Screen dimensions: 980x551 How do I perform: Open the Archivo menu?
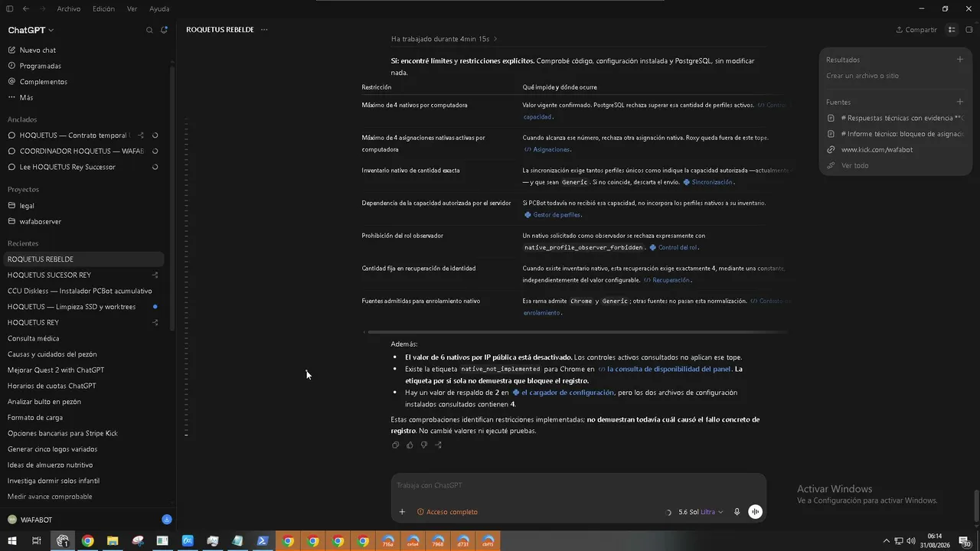pos(68,8)
